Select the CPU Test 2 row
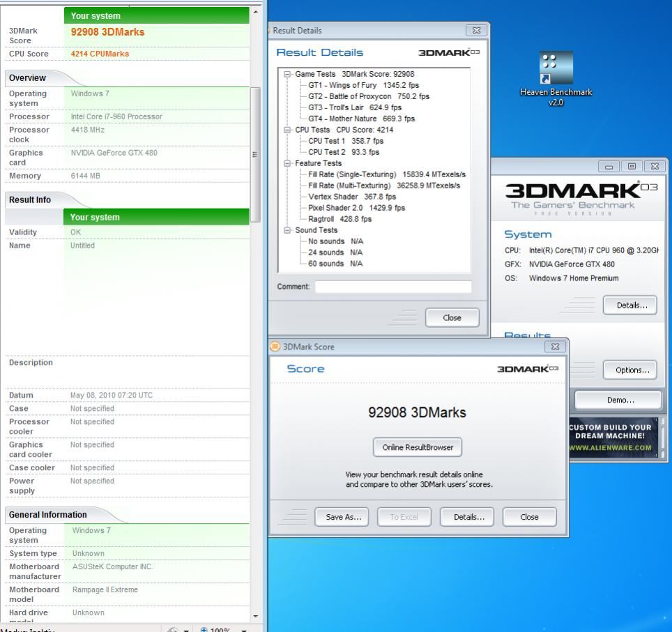672x632 pixels. pyautogui.click(x=344, y=152)
